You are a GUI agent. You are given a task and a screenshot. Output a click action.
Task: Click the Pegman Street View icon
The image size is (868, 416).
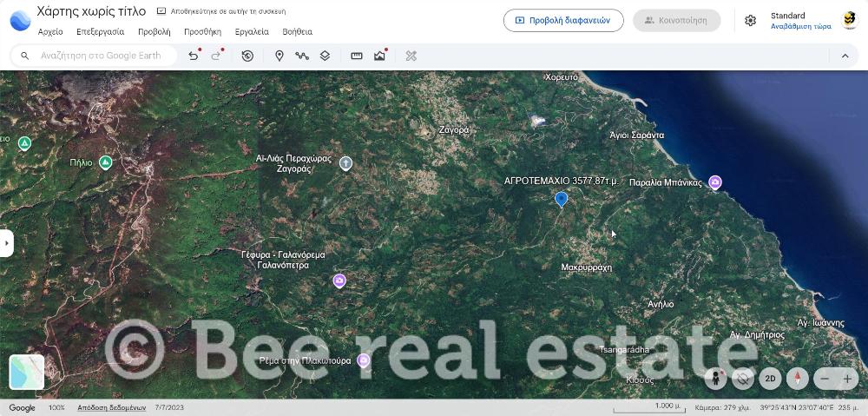(715, 378)
